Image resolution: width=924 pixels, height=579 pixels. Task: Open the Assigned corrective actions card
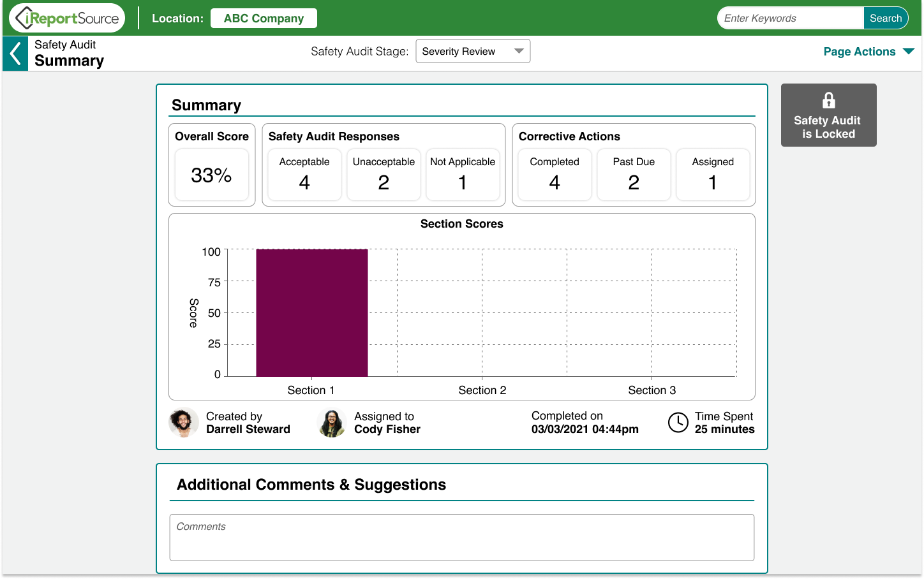pyautogui.click(x=713, y=175)
